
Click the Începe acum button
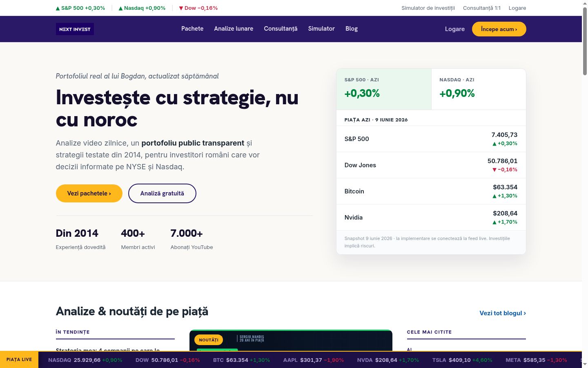(499, 29)
